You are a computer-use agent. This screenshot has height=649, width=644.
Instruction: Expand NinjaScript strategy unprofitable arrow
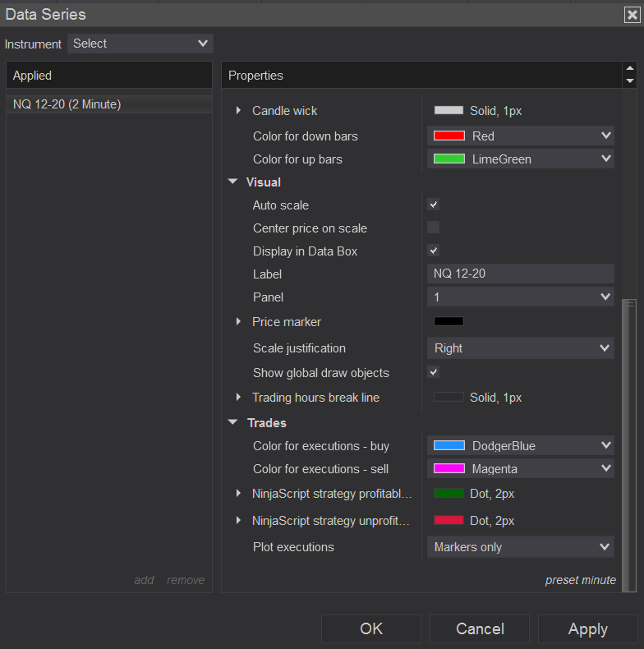239,520
